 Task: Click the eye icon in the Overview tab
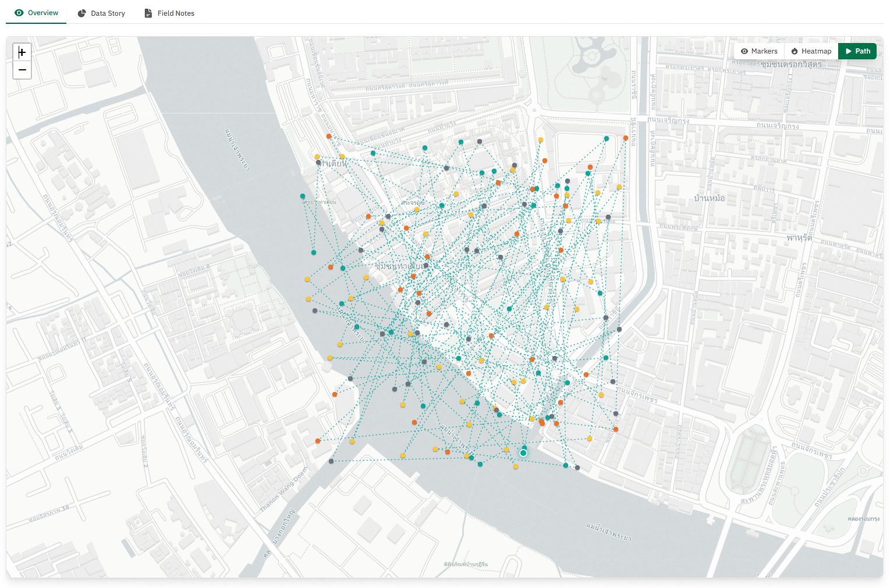[19, 13]
